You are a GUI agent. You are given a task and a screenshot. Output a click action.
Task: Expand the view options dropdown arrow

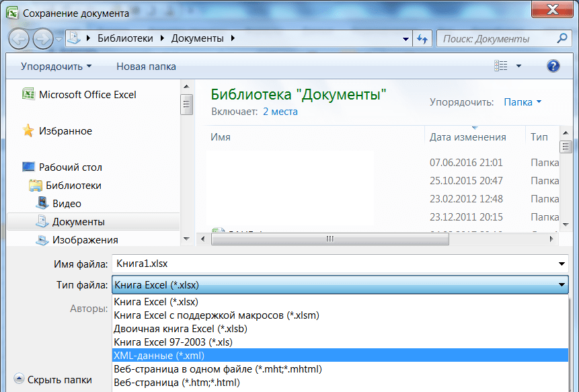point(518,66)
